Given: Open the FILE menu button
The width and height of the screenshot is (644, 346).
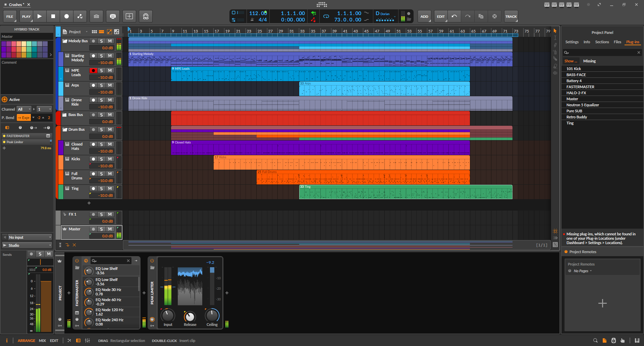Looking at the screenshot, I should (10, 16).
